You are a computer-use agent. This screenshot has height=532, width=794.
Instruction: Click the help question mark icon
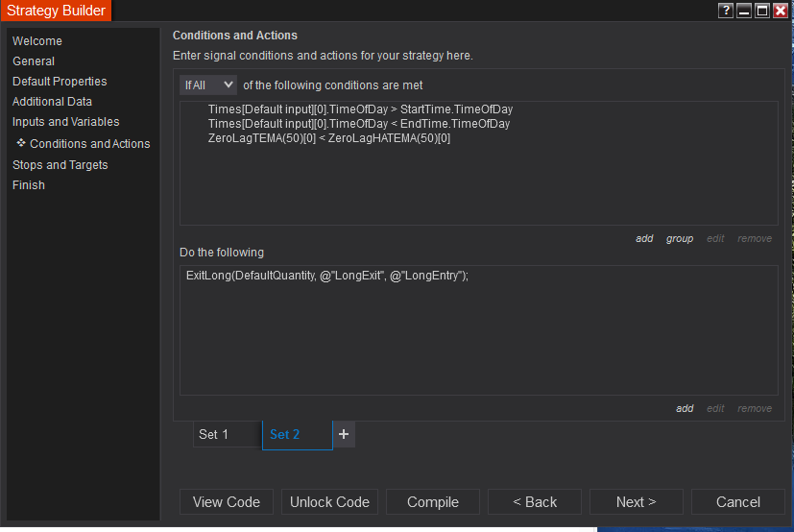click(725, 11)
